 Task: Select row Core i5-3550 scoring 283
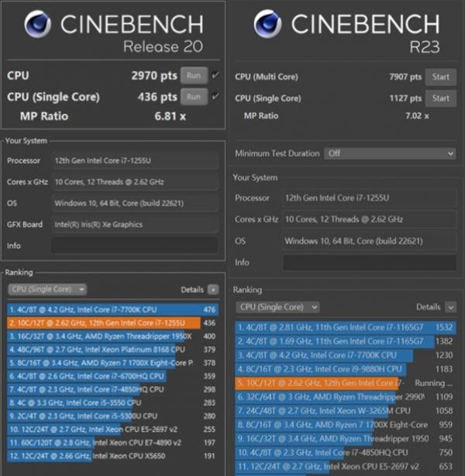click(x=112, y=403)
